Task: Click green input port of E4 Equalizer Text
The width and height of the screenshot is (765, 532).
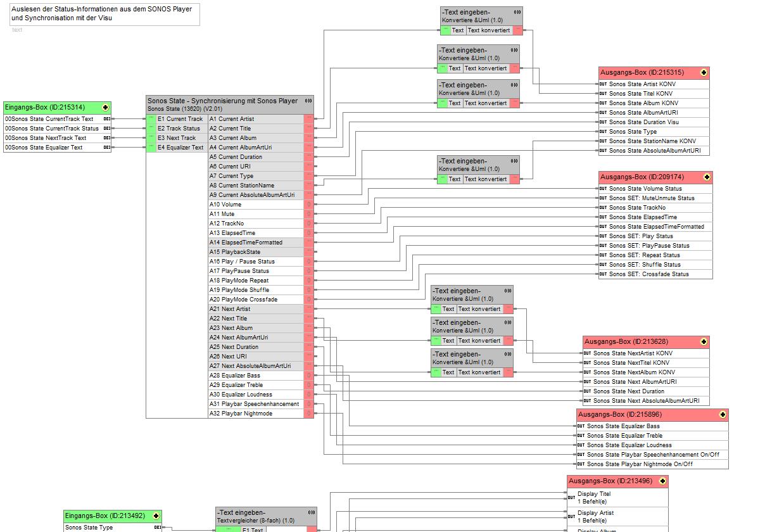Action: click(x=151, y=148)
